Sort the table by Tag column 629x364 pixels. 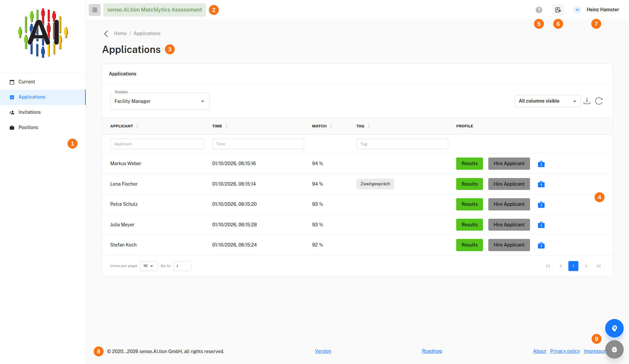[369, 126]
